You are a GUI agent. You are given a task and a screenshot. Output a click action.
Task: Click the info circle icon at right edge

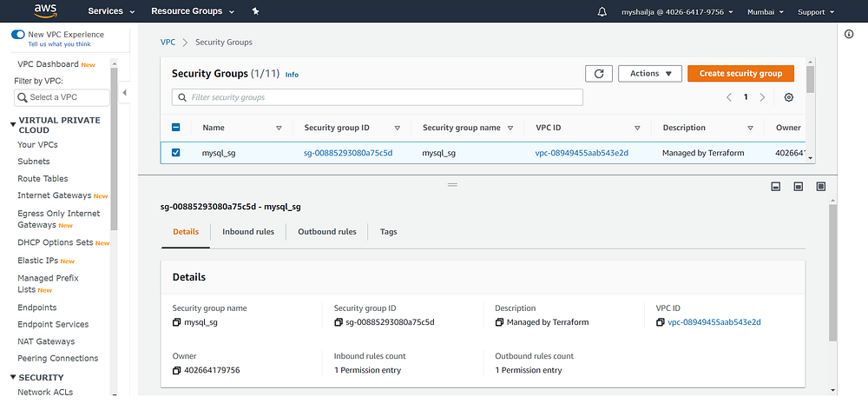(x=849, y=34)
